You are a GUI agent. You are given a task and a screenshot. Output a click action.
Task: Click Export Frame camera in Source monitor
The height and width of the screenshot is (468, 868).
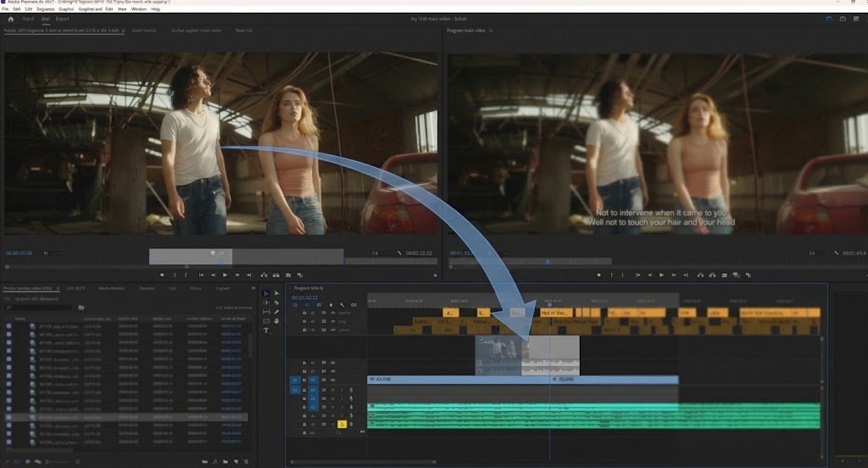(288, 276)
